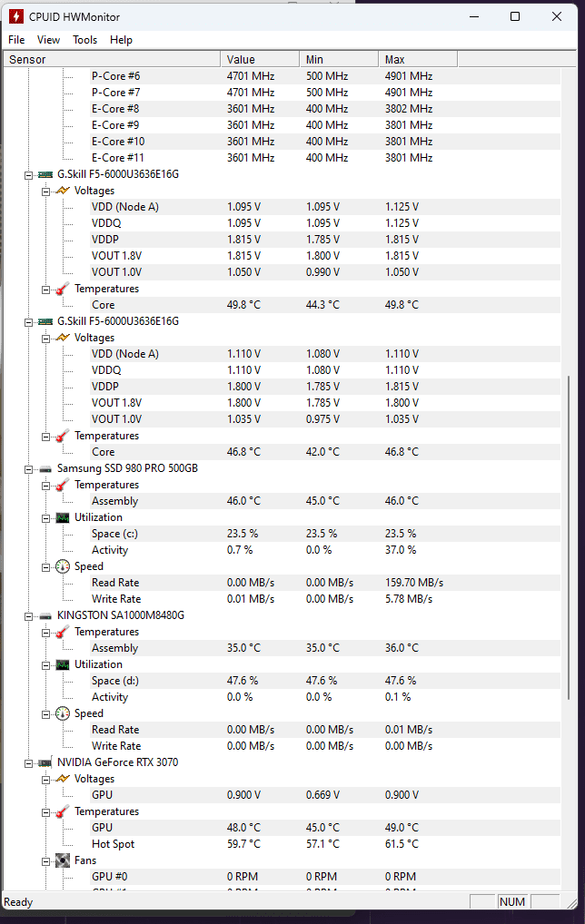
Task: Click the KINGSTON SA1000M8480G drive icon
Action: click(x=45, y=615)
